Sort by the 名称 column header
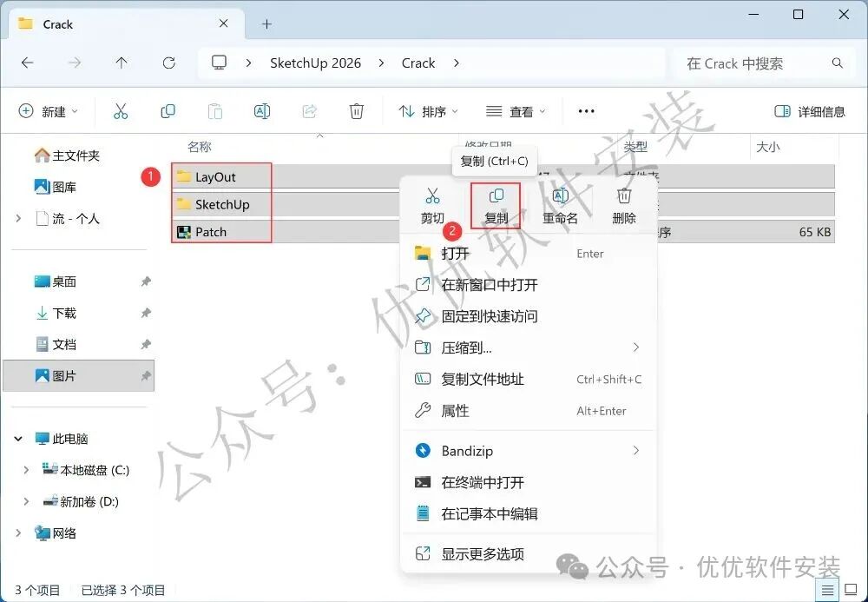Image resolution: width=868 pixels, height=602 pixels. click(200, 147)
